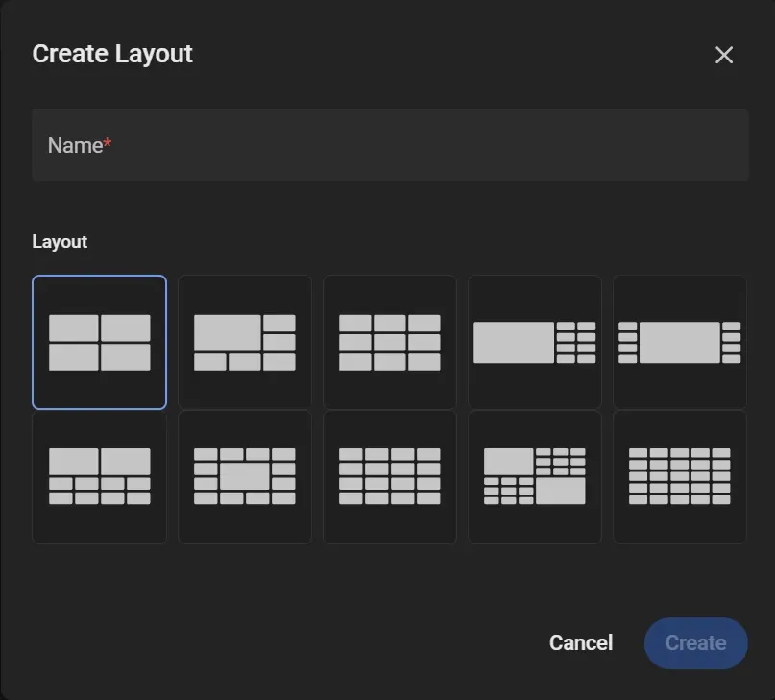Choose layout with two large top tiles and eight small below
The height and width of the screenshot is (700, 775).
[x=99, y=477]
